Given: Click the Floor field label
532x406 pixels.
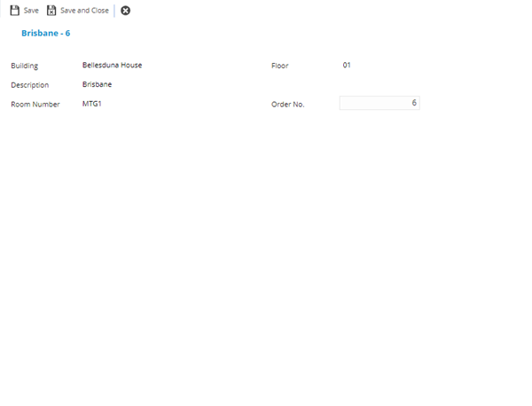Looking at the screenshot, I should (279, 66).
